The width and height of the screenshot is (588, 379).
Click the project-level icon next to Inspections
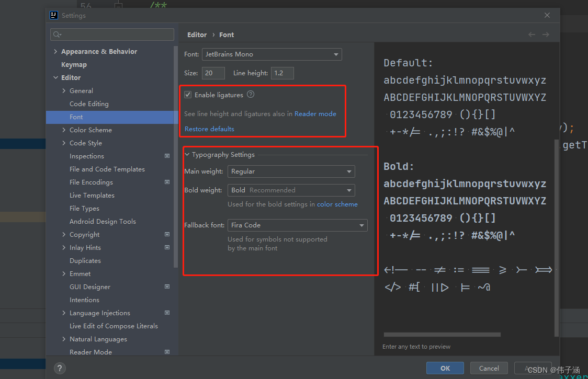coord(167,156)
